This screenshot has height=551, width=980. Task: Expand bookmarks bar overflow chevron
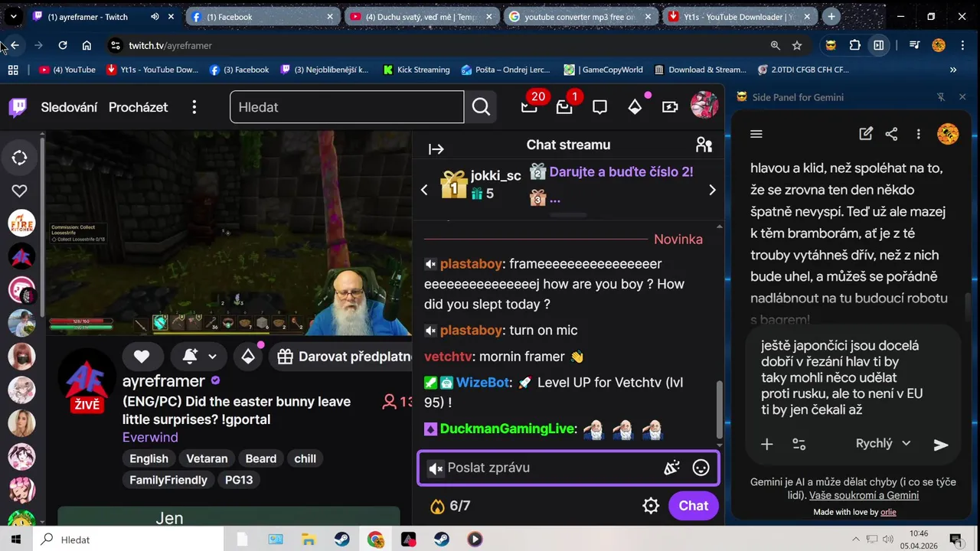pos(953,70)
